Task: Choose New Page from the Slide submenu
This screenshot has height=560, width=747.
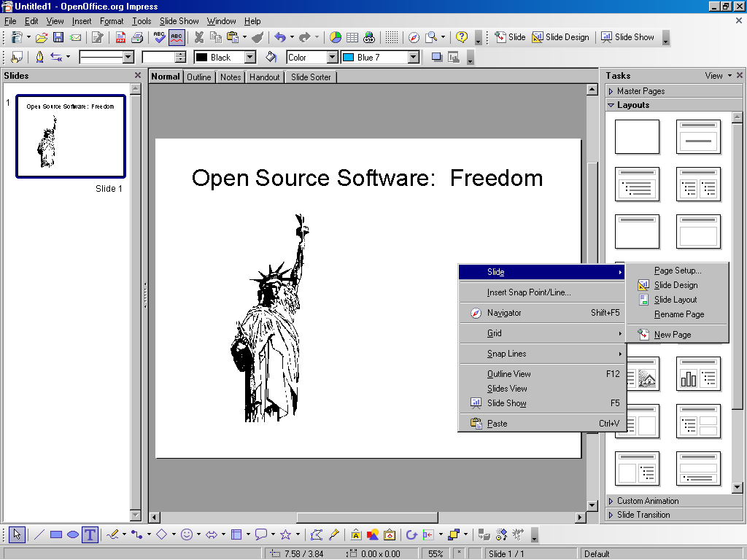Action: [672, 335]
